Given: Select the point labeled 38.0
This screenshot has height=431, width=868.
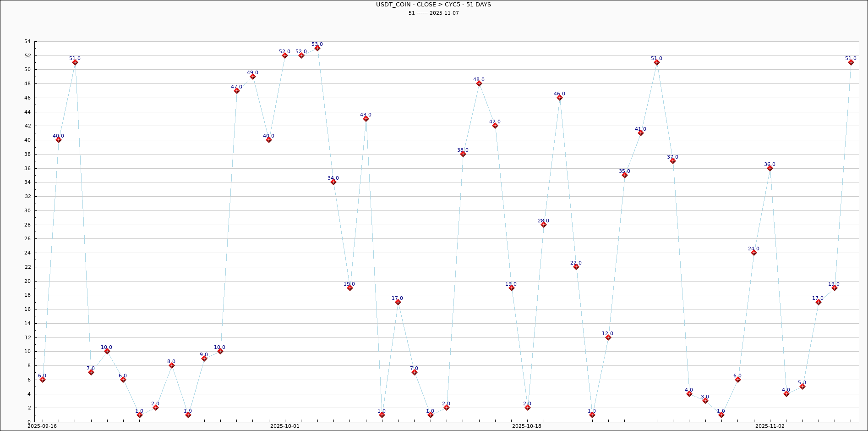Looking at the screenshot, I should pos(463,154).
